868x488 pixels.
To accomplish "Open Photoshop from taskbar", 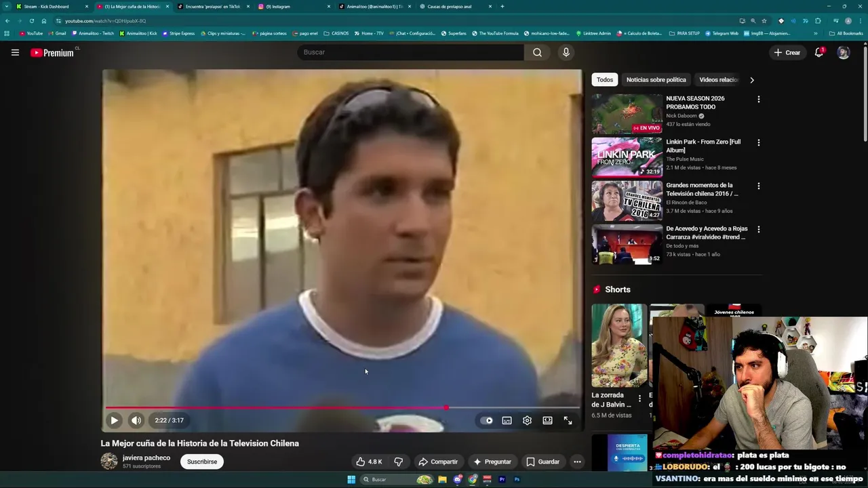I will pos(517,479).
